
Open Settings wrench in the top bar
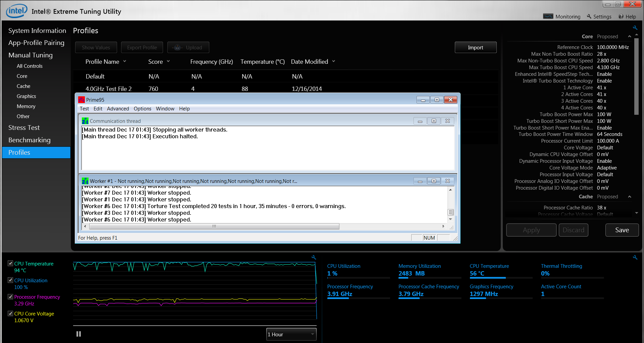(599, 16)
